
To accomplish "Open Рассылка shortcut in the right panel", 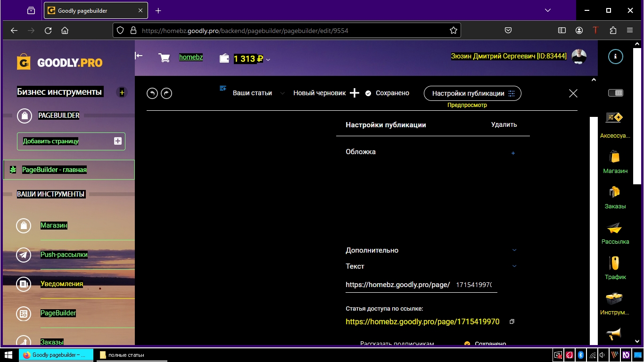I will click(615, 232).
